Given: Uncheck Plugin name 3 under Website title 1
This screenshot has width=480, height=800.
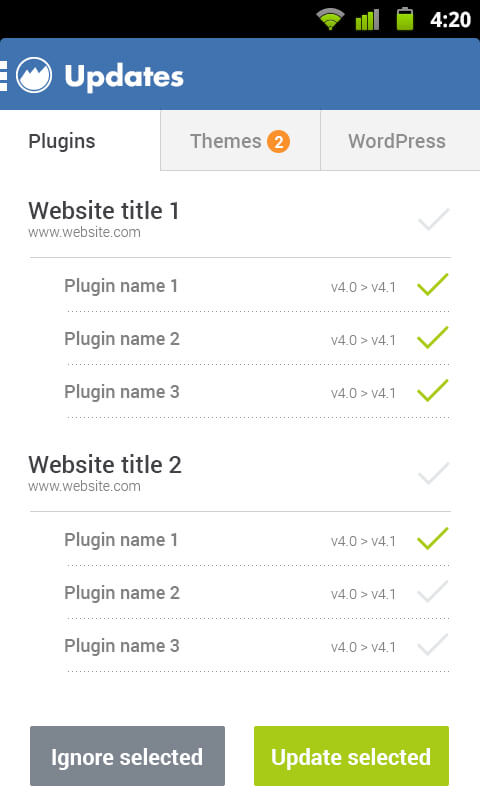Looking at the screenshot, I should click(x=433, y=391).
